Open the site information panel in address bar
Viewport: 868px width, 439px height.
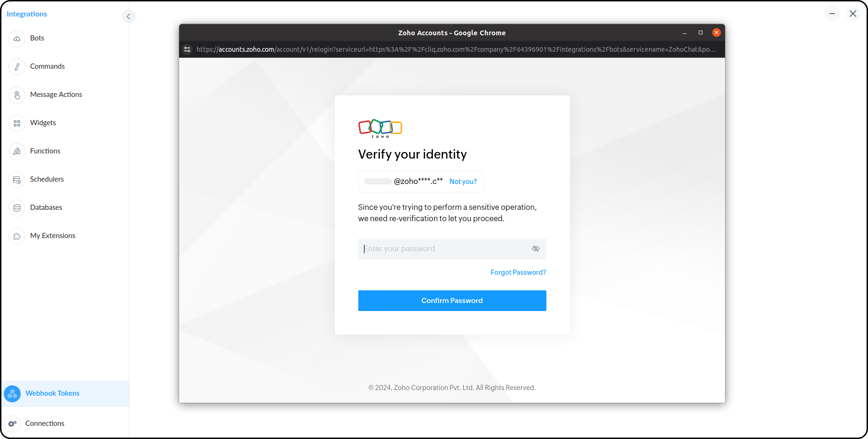tap(187, 49)
